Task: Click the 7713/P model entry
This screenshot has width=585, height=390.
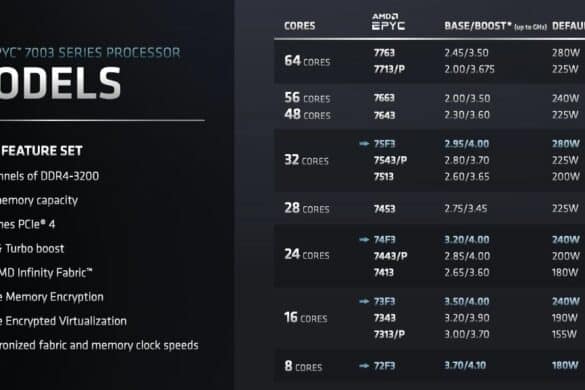Action: [389, 69]
